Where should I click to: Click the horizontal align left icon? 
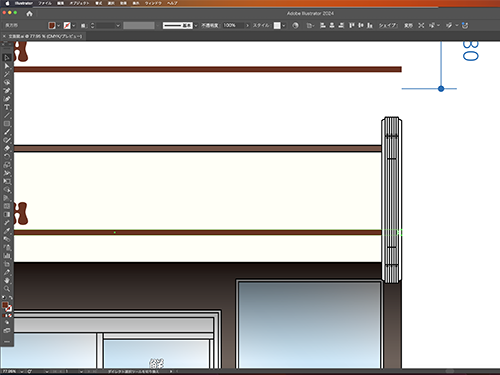pos(323,25)
